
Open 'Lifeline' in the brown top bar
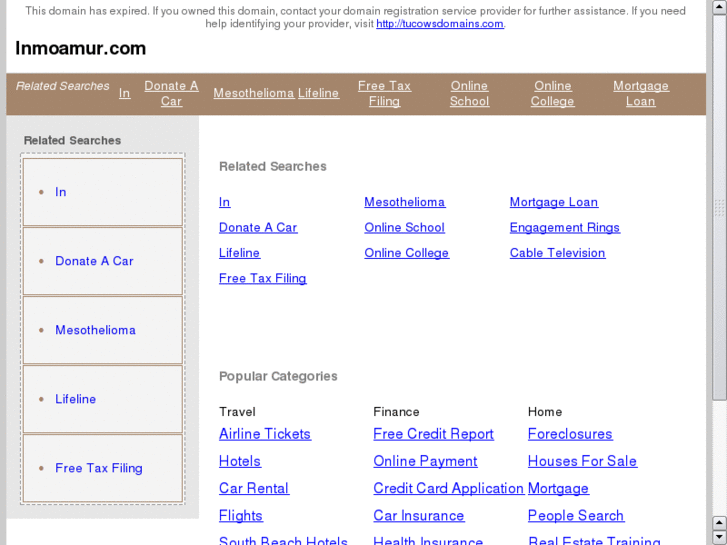318,93
